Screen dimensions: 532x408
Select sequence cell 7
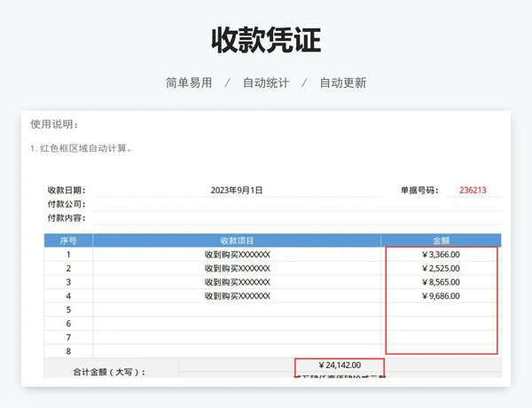click(68, 337)
